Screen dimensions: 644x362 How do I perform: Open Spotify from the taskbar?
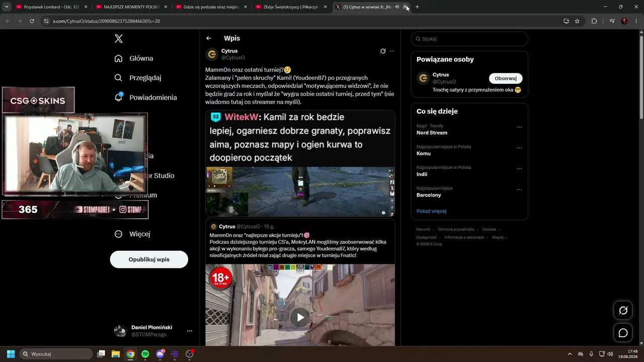[x=145, y=354]
